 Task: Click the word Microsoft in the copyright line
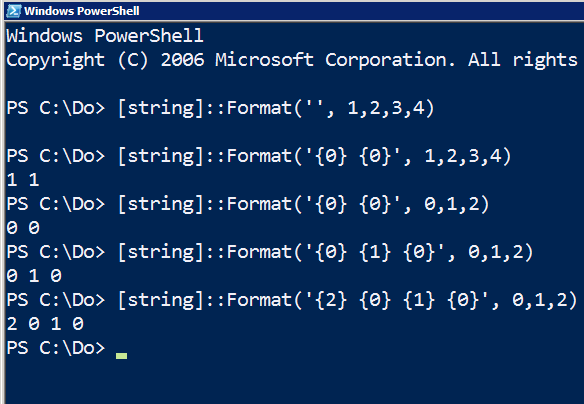[x=264, y=60]
